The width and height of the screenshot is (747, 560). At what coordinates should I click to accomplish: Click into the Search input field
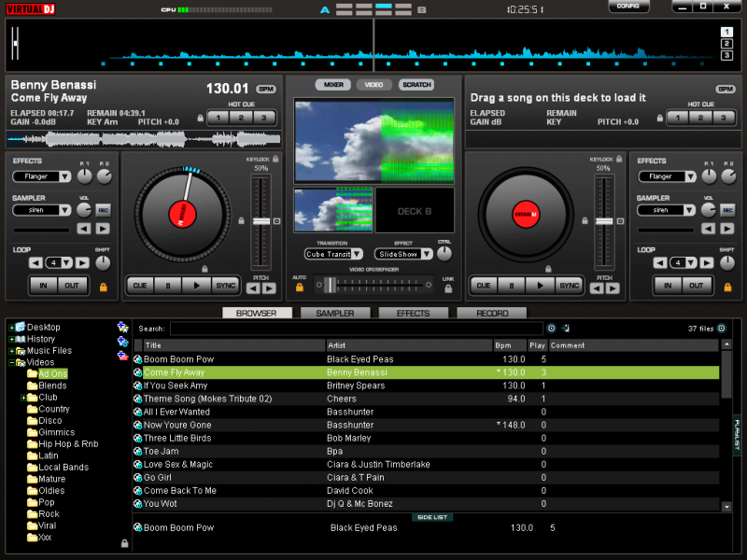point(355,329)
